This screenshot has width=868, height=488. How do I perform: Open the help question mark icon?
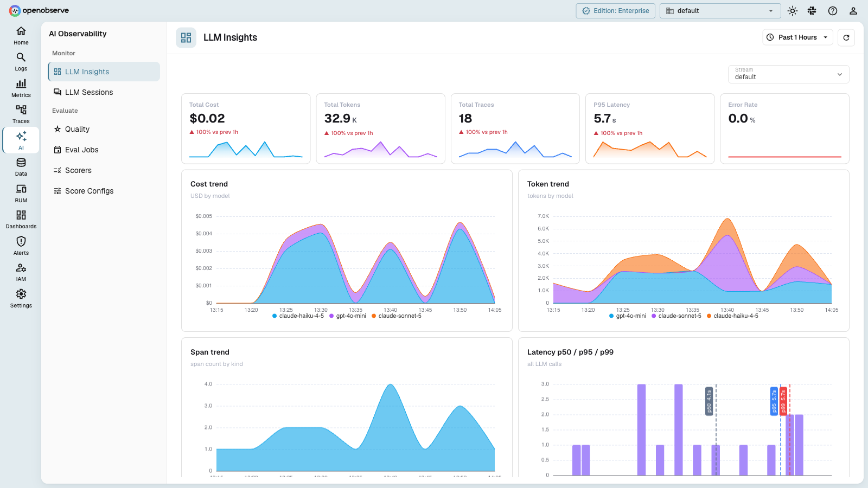pos(833,11)
